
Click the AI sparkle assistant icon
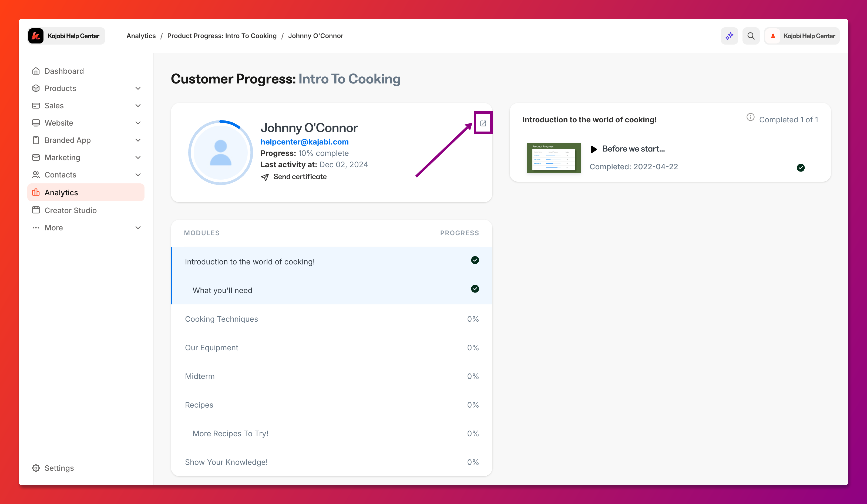point(729,36)
